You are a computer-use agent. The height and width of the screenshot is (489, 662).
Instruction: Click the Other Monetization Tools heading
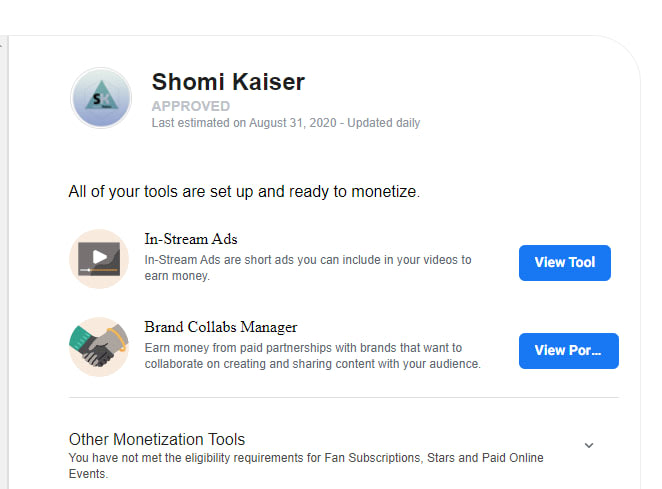(x=157, y=439)
